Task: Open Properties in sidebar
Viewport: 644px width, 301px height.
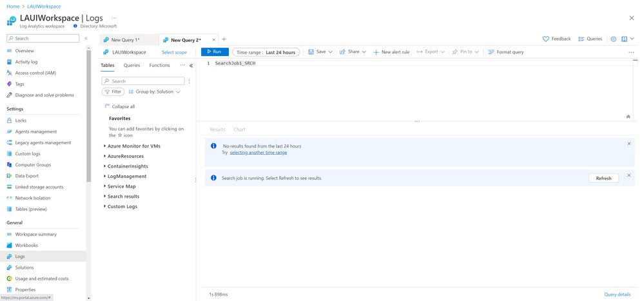Action: coord(25,290)
